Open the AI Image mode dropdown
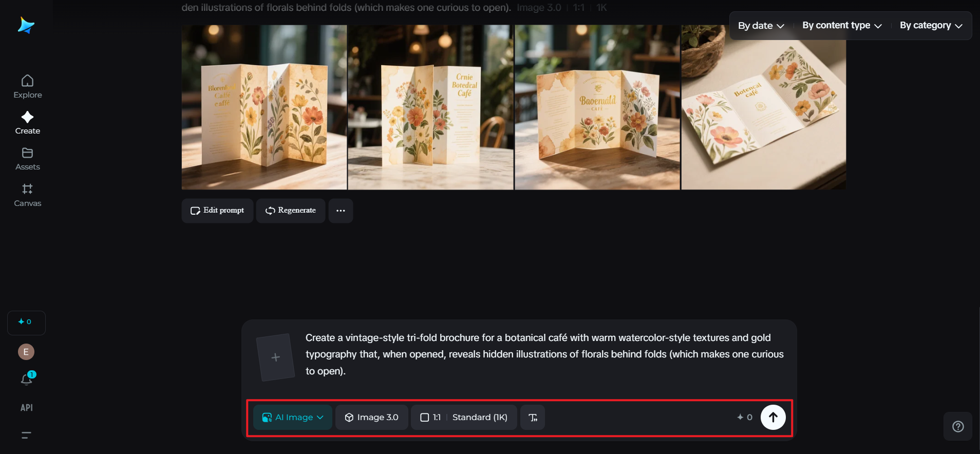Viewport: 980px width, 454px height. click(x=293, y=417)
